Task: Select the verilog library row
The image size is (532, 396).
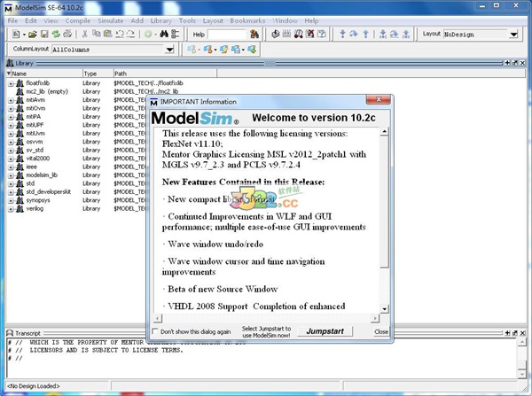Action: point(35,208)
